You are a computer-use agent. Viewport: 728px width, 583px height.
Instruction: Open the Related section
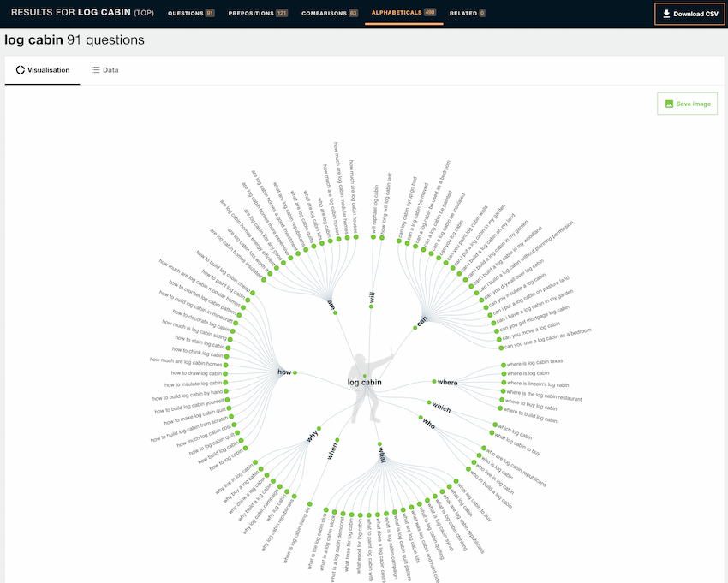[467, 14]
